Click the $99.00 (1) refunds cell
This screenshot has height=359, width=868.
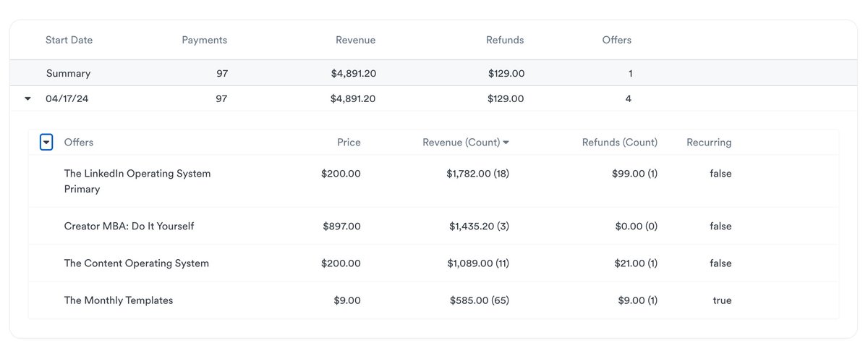[632, 174]
